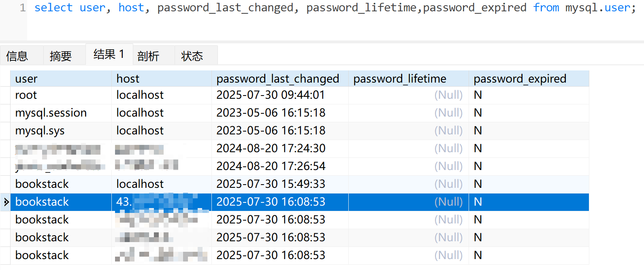Click the bookstack localhost row
The width and height of the screenshot is (644, 270).
click(x=42, y=184)
